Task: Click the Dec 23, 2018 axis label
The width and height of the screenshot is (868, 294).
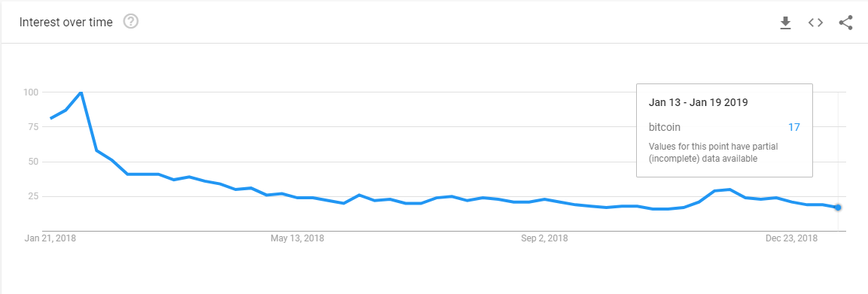Action: 792,238
